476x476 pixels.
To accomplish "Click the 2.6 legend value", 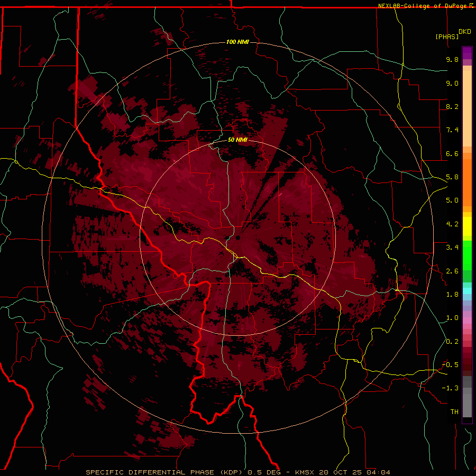I will (x=452, y=271).
